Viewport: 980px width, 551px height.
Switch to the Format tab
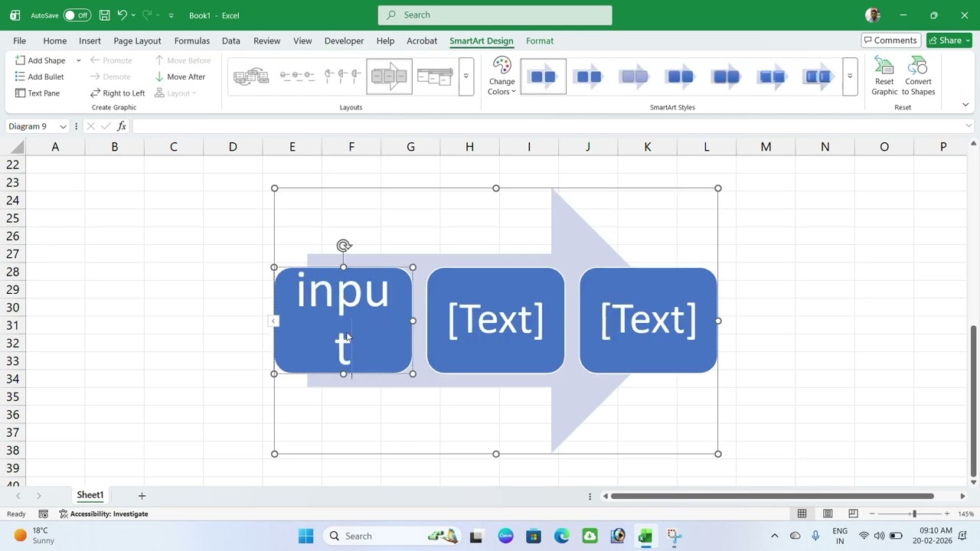(x=540, y=41)
